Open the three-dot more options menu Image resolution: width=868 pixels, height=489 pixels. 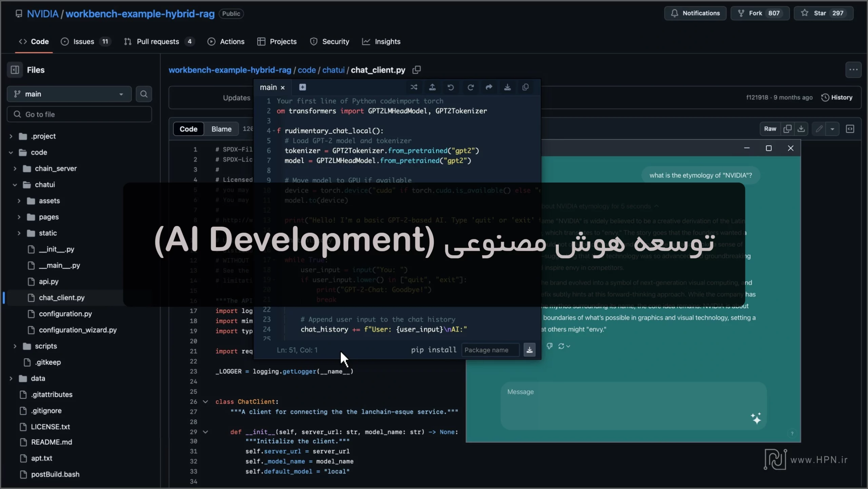[x=853, y=70]
